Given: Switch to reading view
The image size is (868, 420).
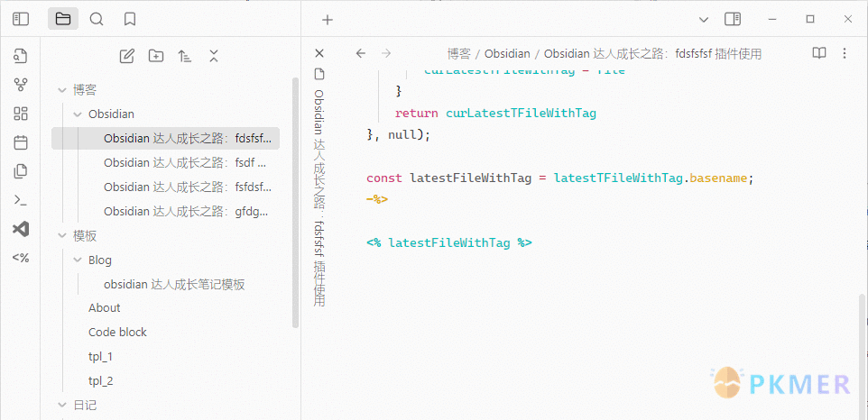Looking at the screenshot, I should pos(819,53).
